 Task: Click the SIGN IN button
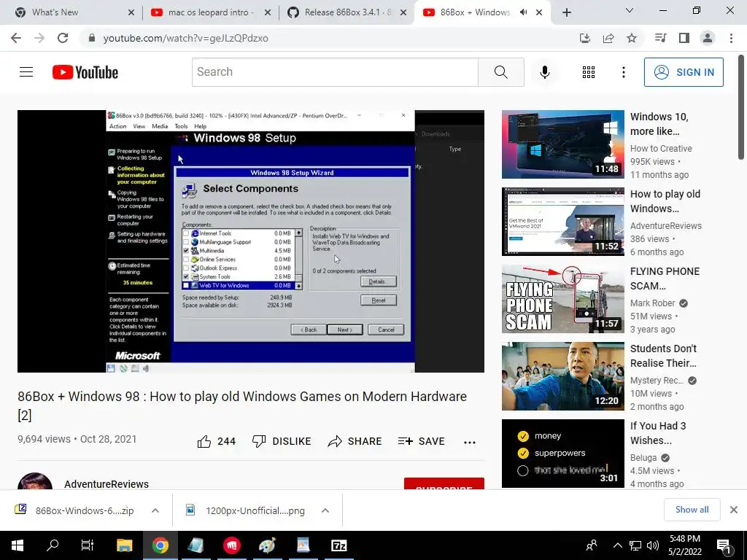point(684,72)
